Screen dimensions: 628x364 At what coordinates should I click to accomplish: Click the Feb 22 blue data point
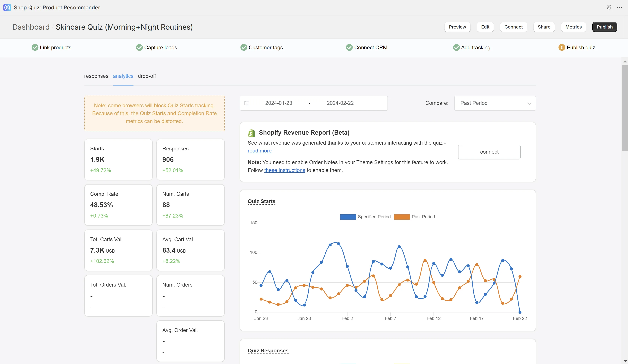pos(520,312)
